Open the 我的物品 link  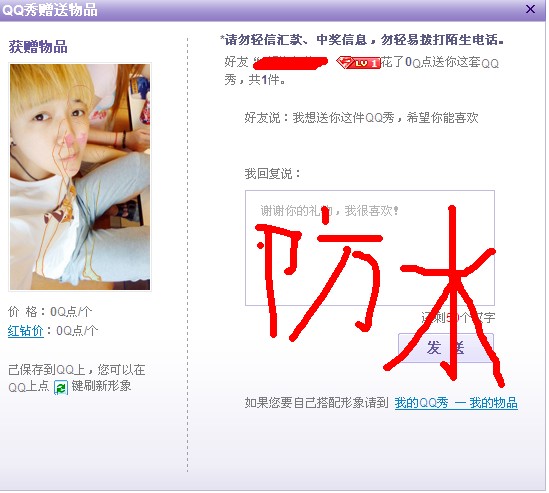pos(493,403)
